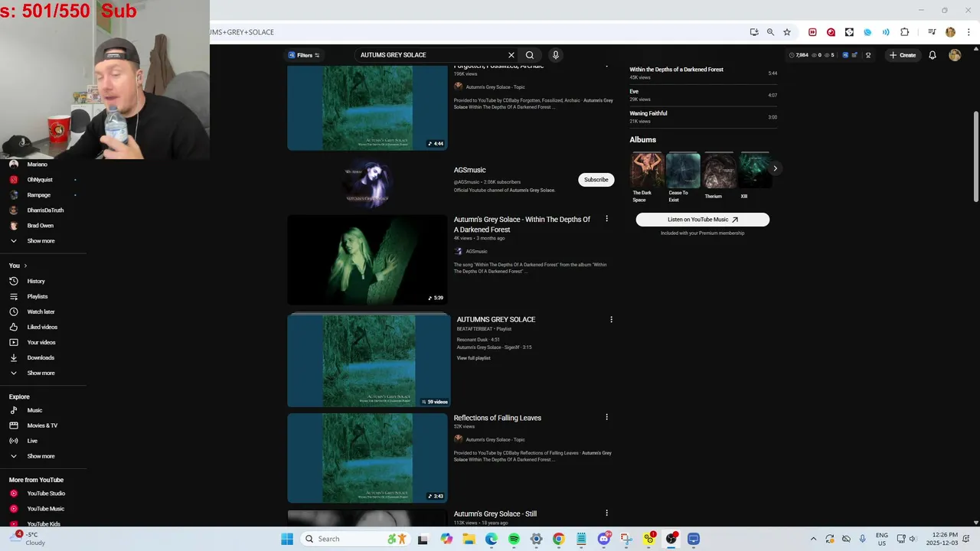Click View full playlist link
Image resolution: width=980 pixels, height=551 pixels.
point(473,358)
